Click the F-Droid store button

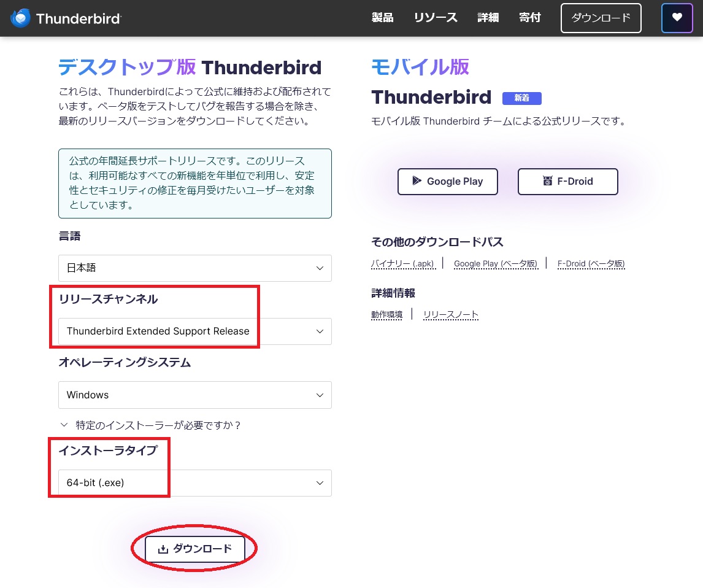[x=567, y=181]
